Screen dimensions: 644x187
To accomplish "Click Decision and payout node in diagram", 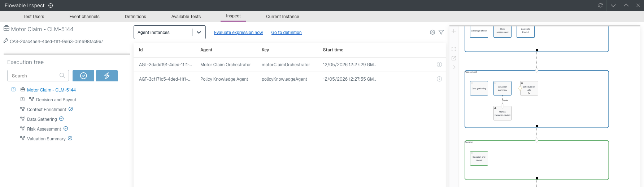I will pyautogui.click(x=479, y=158).
